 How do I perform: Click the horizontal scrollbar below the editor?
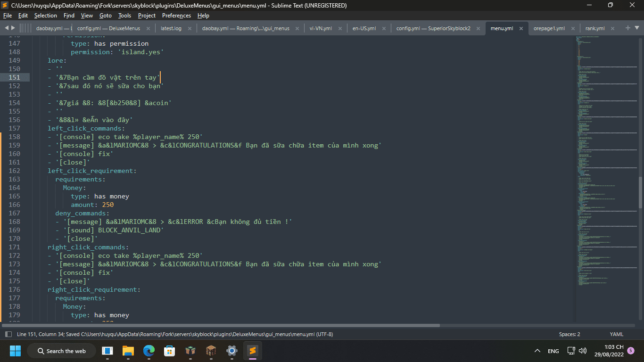pos(221,325)
